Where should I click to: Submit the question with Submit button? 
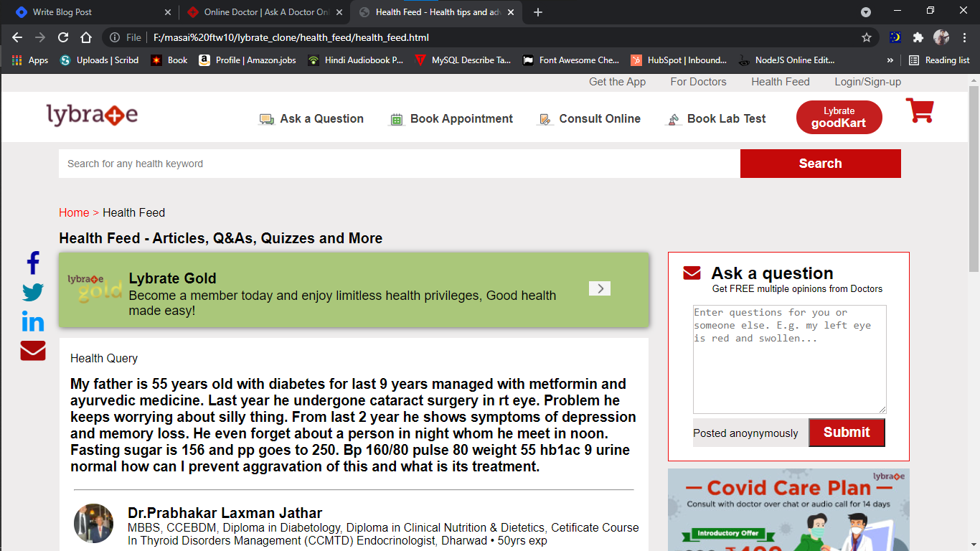(x=847, y=433)
